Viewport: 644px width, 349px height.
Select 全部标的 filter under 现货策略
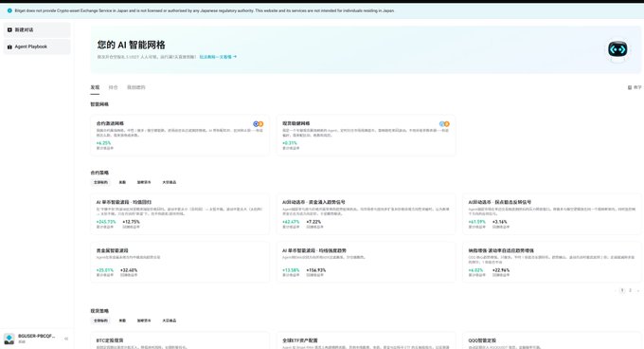click(x=100, y=321)
